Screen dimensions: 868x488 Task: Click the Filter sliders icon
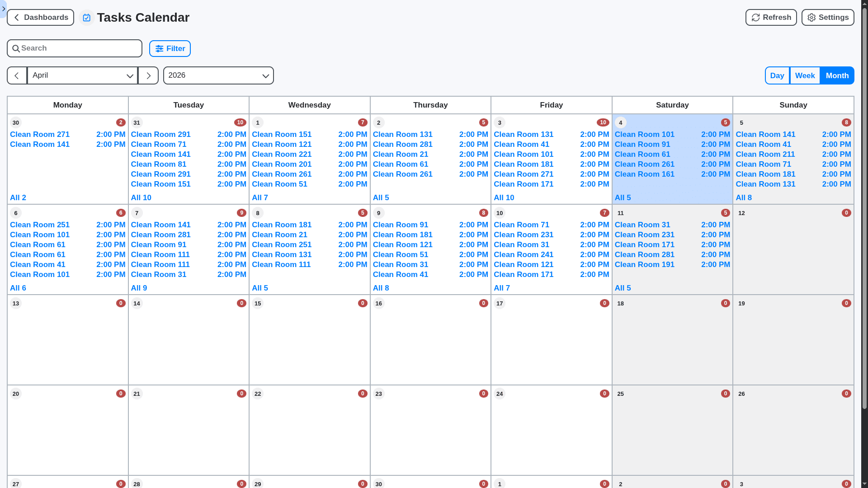click(x=159, y=48)
